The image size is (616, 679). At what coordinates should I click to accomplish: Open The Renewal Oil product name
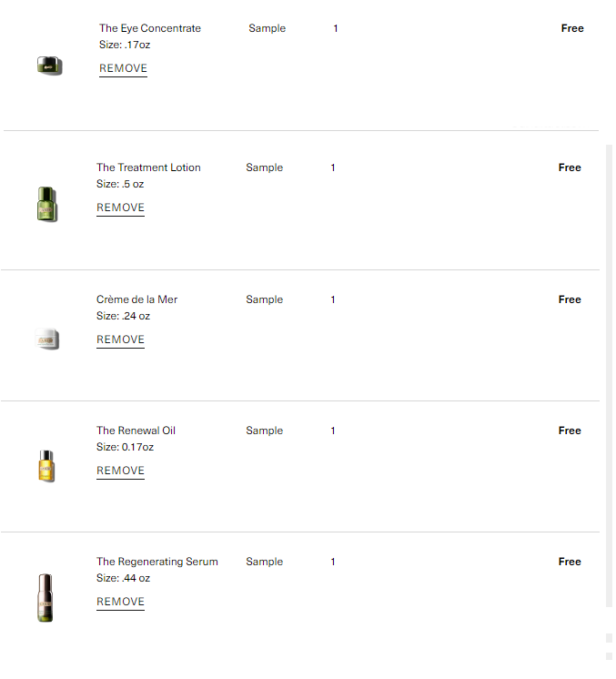pyautogui.click(x=136, y=431)
